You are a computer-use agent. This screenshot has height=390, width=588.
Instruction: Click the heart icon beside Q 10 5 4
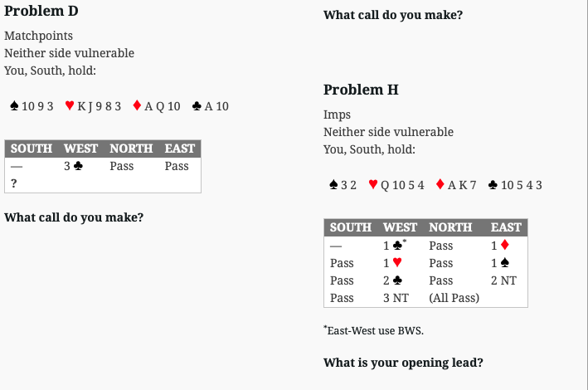tap(372, 184)
